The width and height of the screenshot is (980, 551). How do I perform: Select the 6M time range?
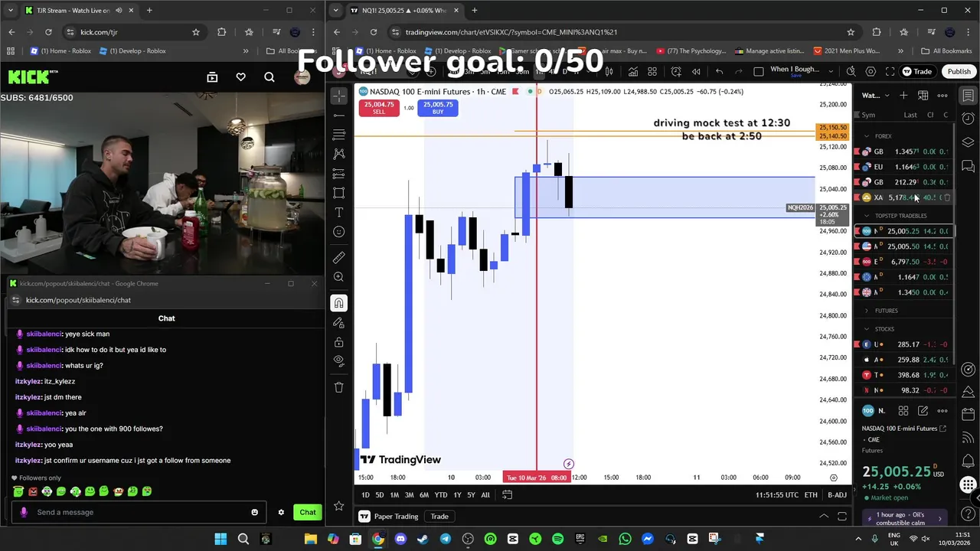click(423, 495)
